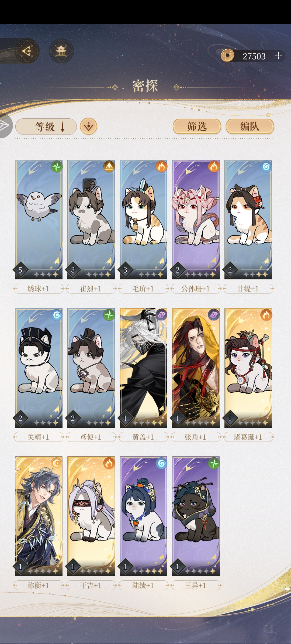Tap the level 5 badge on 绣球
The height and width of the screenshot is (644, 291).
[x=20, y=270]
